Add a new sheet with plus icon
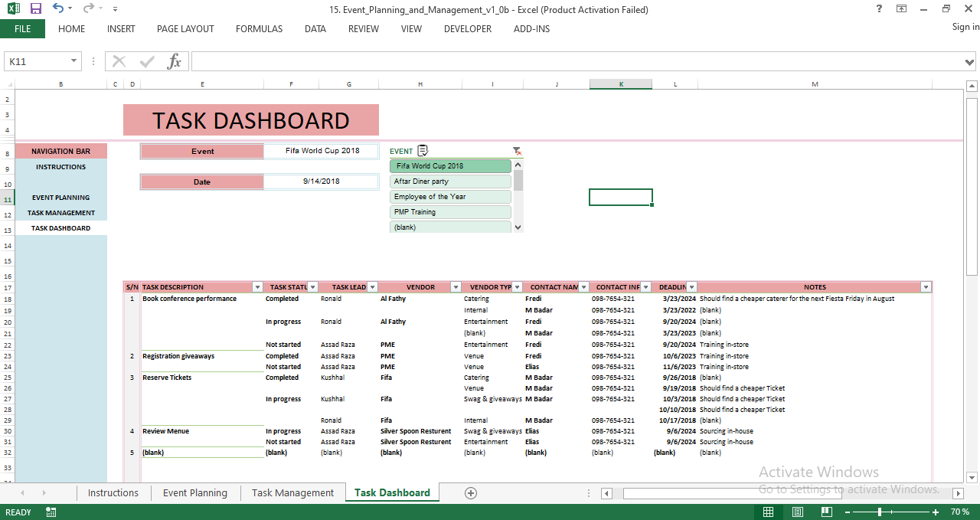Viewport: 980px width, 520px height. tap(471, 493)
